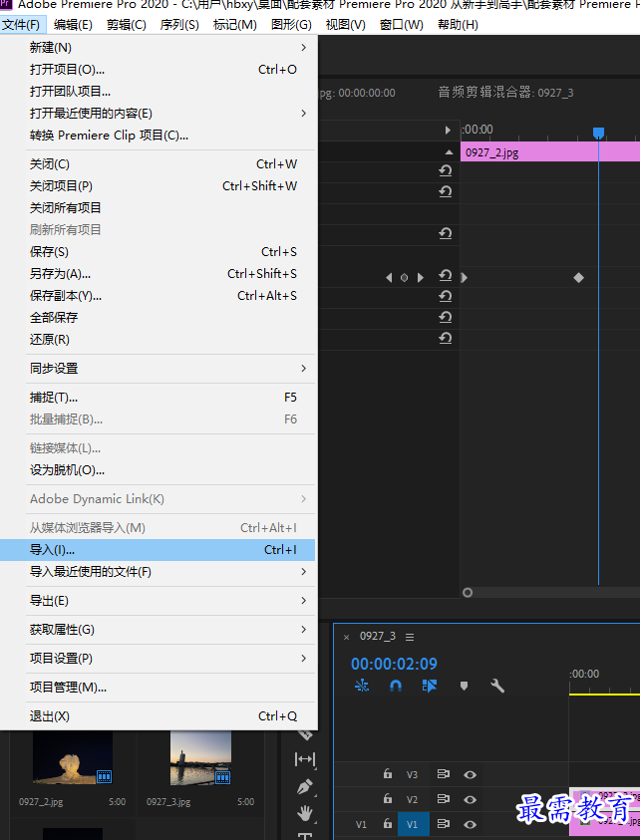Click right-pointing triangle beside effect controls ruler
The image size is (640, 840).
point(449,131)
